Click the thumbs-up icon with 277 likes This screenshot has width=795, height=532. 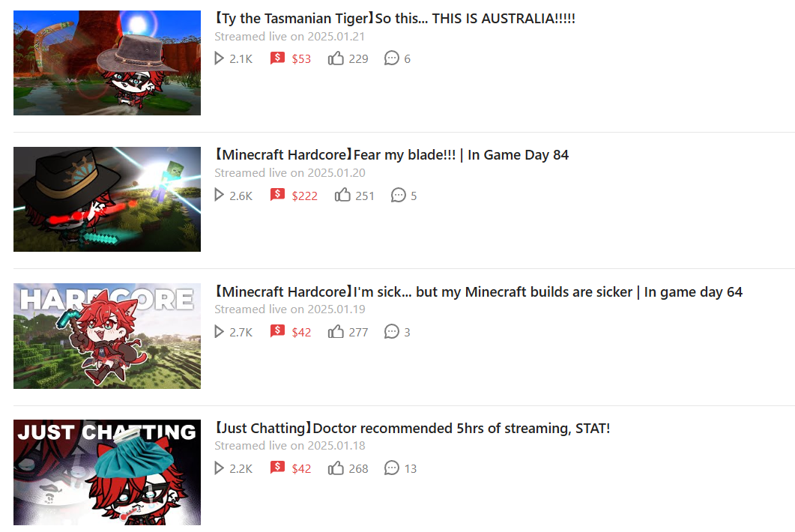[336, 332]
